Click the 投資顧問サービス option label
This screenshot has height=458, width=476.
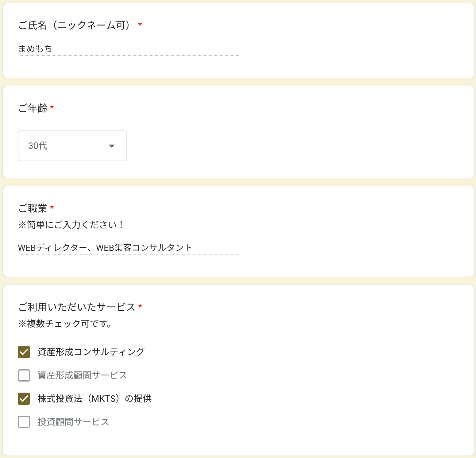pyautogui.click(x=73, y=422)
